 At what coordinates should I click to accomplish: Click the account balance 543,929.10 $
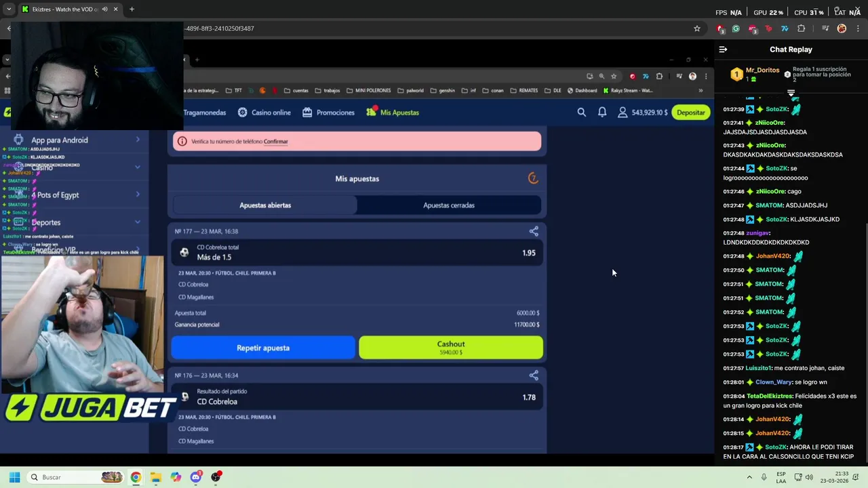coord(650,113)
